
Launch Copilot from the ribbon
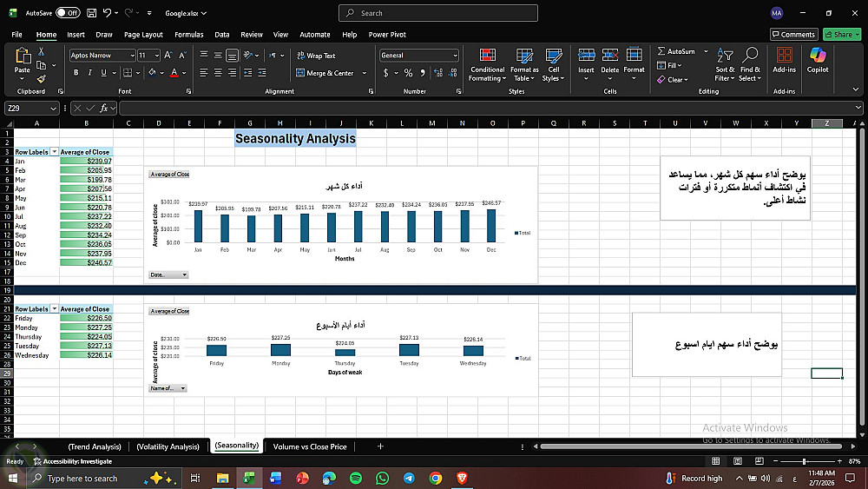[818, 60]
